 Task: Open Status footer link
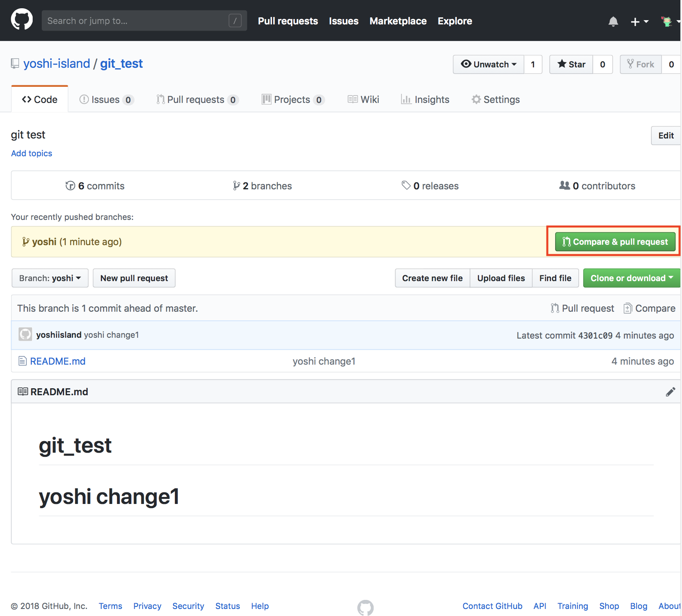point(227,606)
